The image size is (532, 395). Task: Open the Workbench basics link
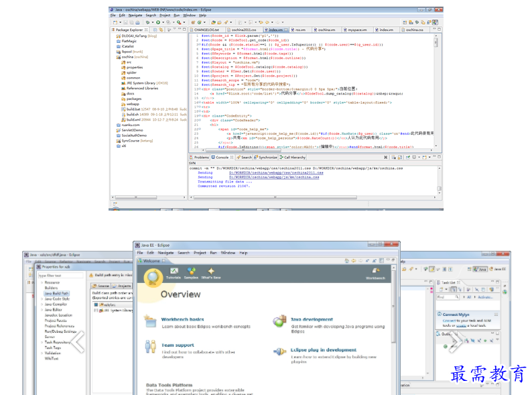tap(182, 320)
